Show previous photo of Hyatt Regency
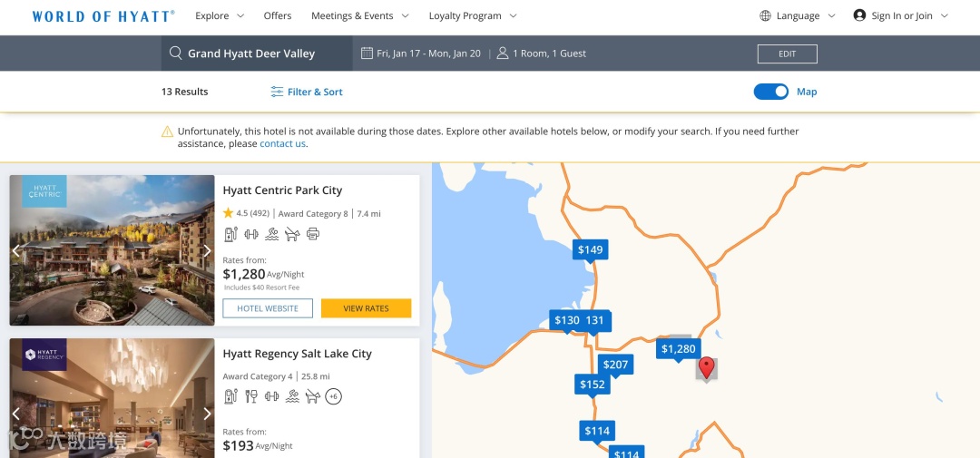This screenshot has width=980, height=458. [x=17, y=414]
